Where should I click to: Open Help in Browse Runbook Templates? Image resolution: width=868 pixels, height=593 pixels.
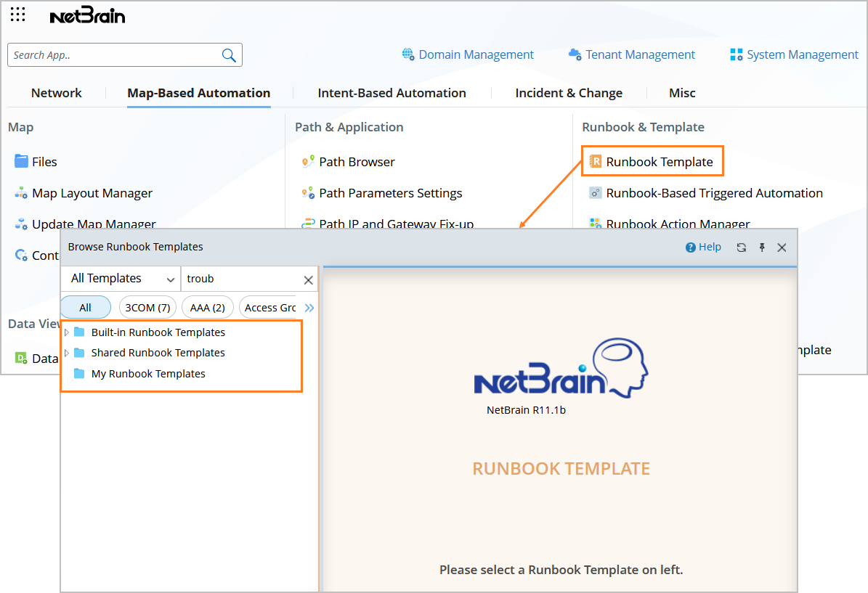tap(703, 247)
